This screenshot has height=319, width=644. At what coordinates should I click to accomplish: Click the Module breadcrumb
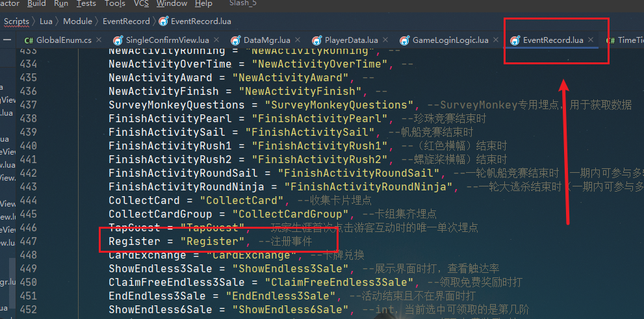pyautogui.click(x=77, y=21)
